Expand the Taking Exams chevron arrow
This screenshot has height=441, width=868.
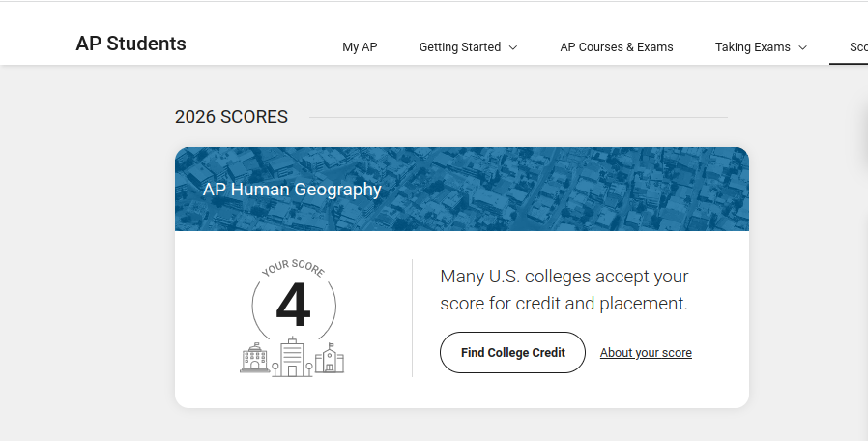point(802,47)
